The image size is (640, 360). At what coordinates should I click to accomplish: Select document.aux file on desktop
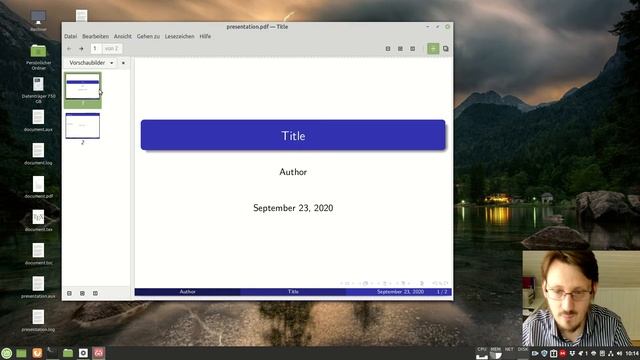click(38, 121)
